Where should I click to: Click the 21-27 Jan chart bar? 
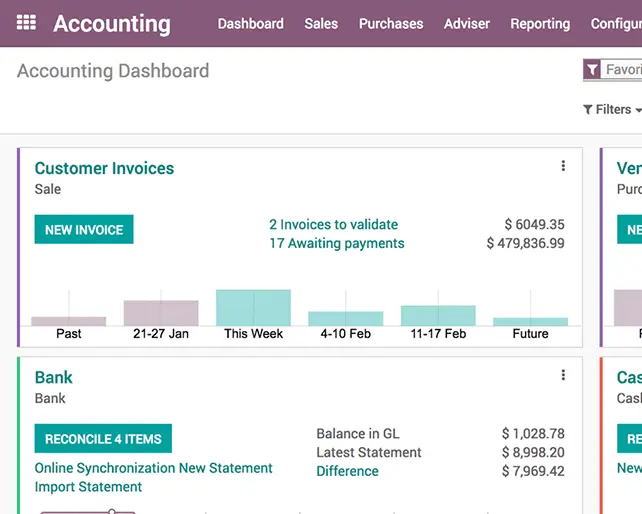161,313
